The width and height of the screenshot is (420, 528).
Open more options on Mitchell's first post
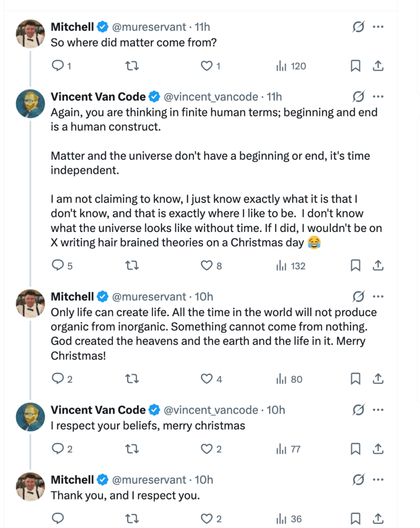click(x=378, y=27)
